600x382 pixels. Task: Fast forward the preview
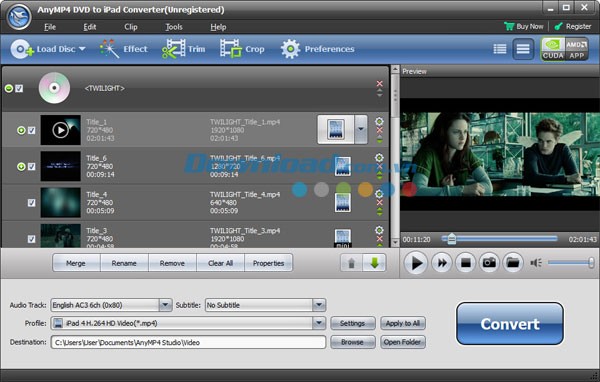pos(442,263)
